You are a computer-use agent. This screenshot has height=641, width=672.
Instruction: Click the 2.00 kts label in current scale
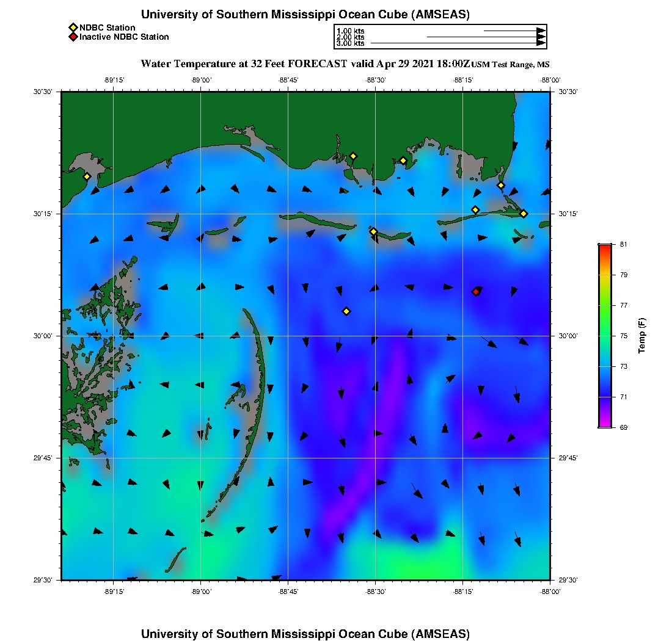coord(351,37)
